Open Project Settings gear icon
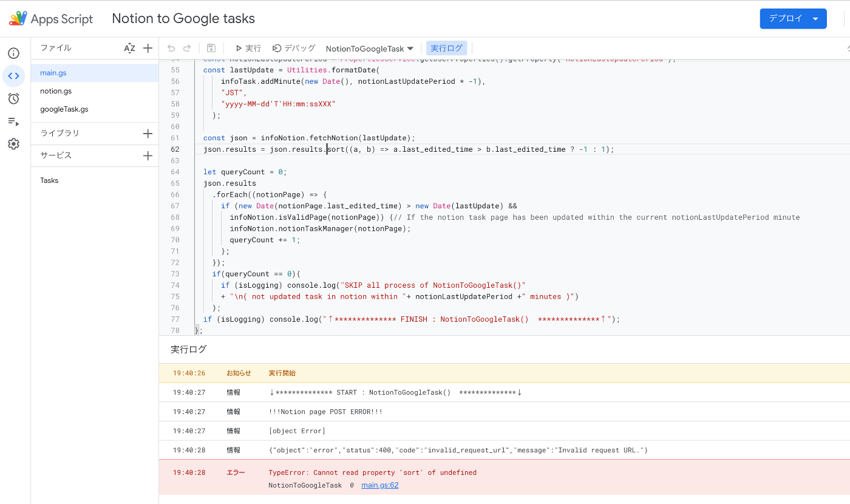Screen dimensions: 850x504 click(13, 144)
